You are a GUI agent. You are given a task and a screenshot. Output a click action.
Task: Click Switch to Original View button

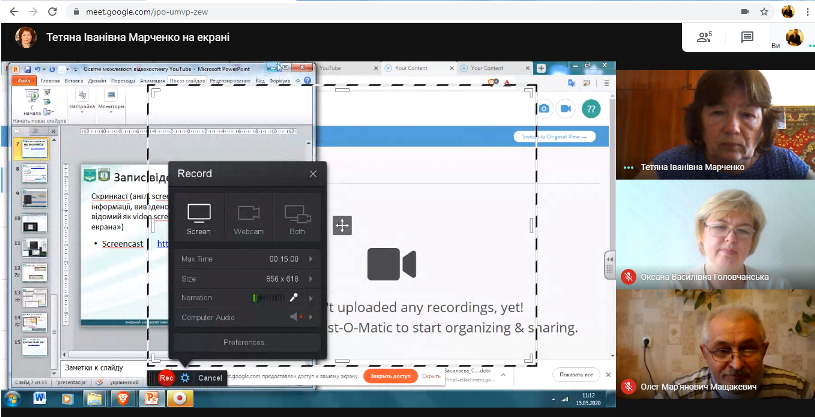[555, 137]
